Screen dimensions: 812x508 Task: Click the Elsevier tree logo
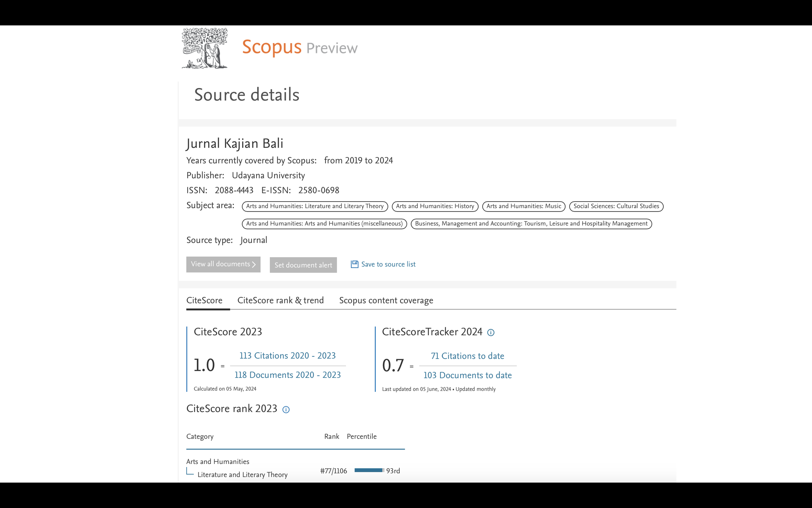[x=205, y=48]
